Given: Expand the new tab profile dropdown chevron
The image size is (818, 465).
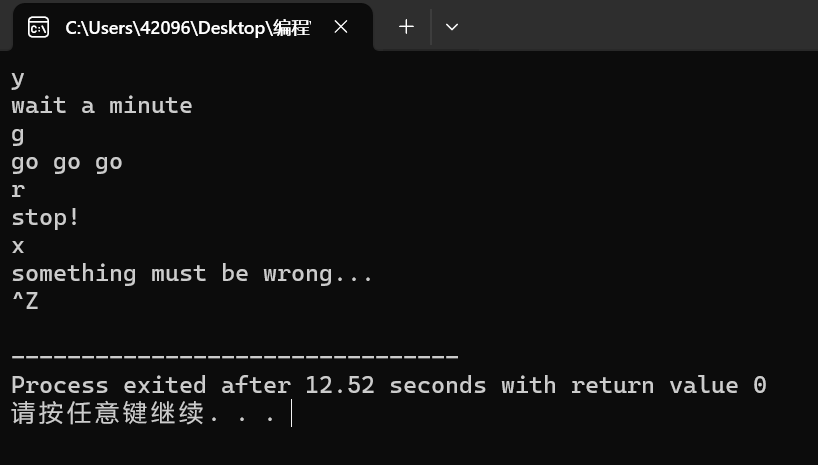Looking at the screenshot, I should (452, 27).
